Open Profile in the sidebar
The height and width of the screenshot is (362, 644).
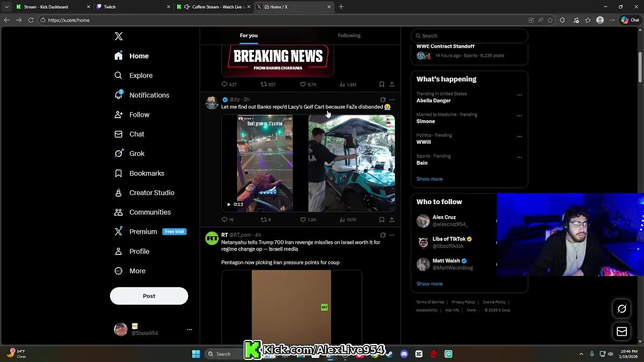tap(132, 251)
